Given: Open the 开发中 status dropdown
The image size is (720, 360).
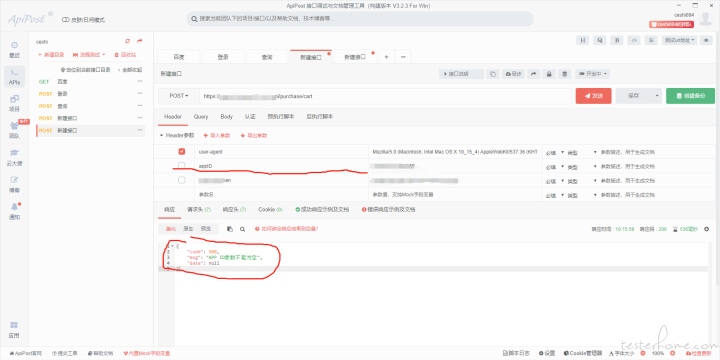Looking at the screenshot, I should tap(592, 74).
